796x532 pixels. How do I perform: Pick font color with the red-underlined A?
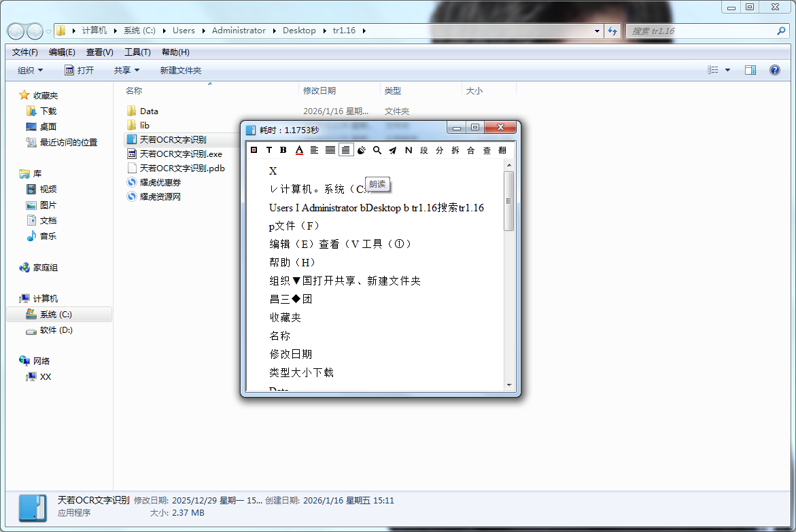pos(299,150)
